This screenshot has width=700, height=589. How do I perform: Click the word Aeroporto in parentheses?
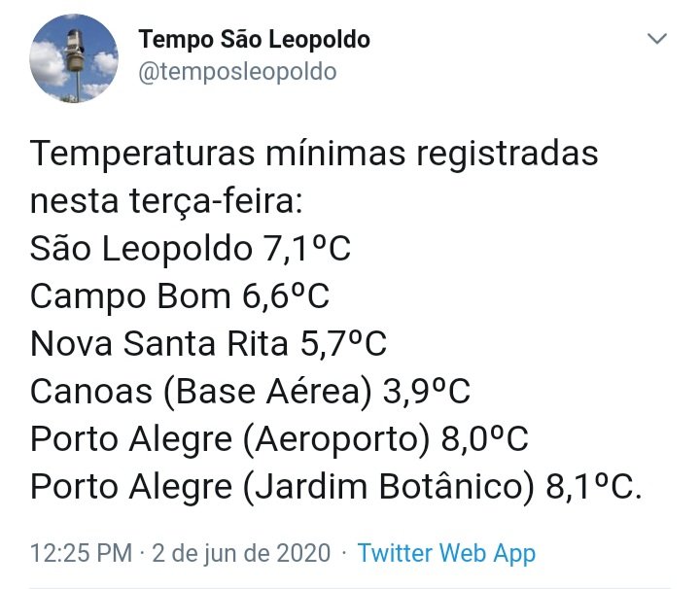tap(336, 439)
